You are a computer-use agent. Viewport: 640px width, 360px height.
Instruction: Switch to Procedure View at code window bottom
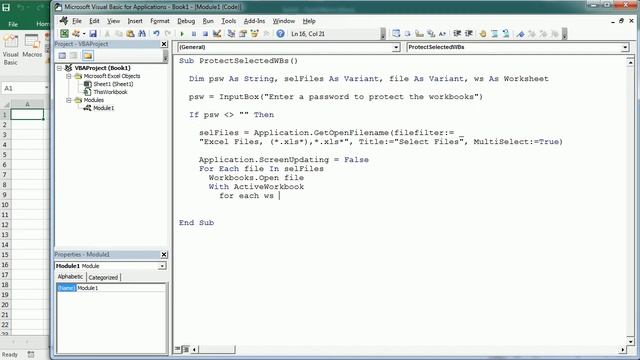coord(178,349)
